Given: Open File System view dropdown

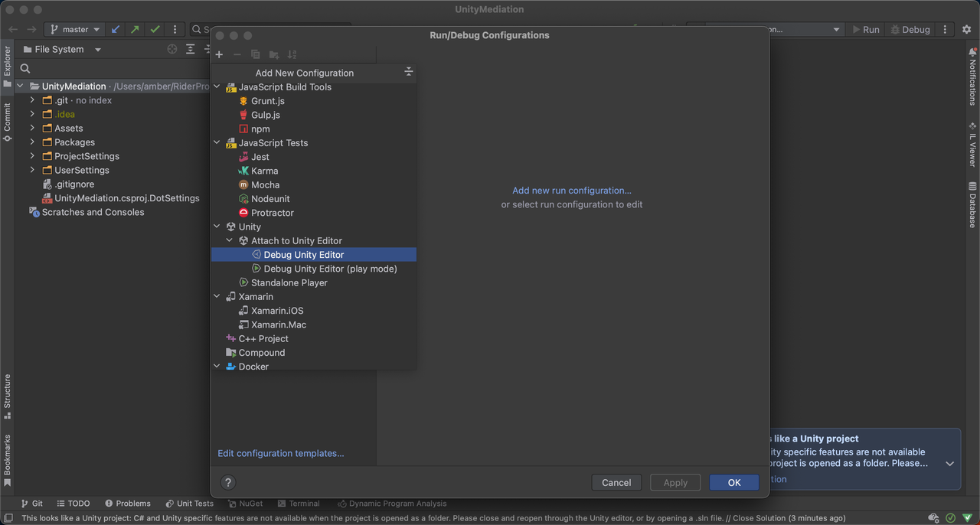Looking at the screenshot, I should click(62, 49).
